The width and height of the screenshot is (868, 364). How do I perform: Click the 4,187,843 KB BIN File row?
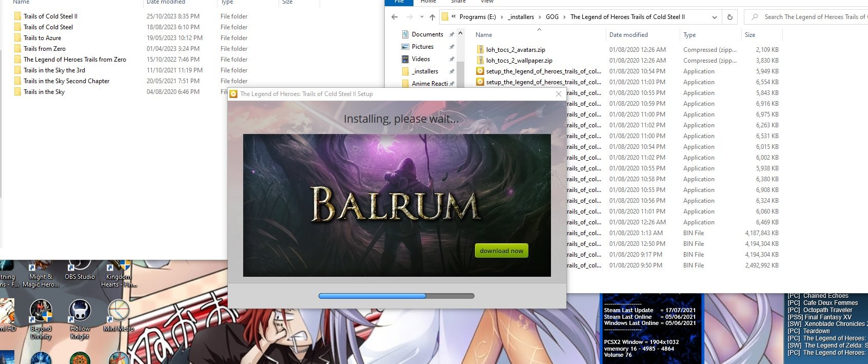click(x=673, y=233)
